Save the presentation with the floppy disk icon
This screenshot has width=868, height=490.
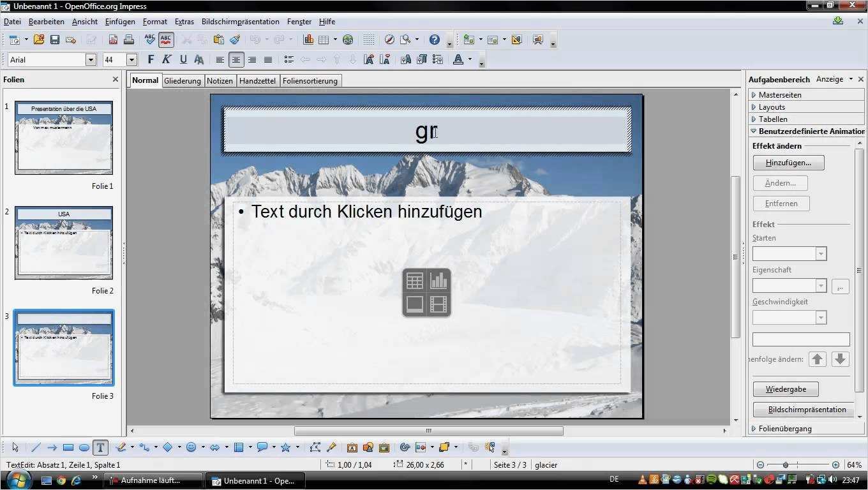[55, 40]
